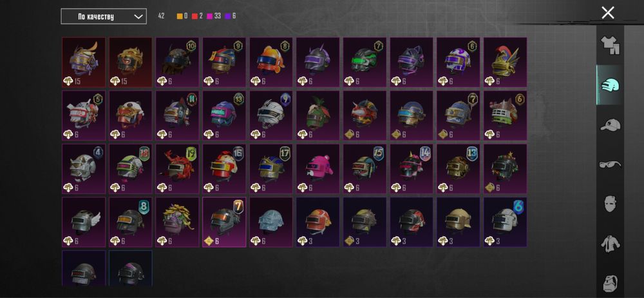Select the helmet category icon in sidebar
Screen dimensions: 644x298
pos(610,85)
